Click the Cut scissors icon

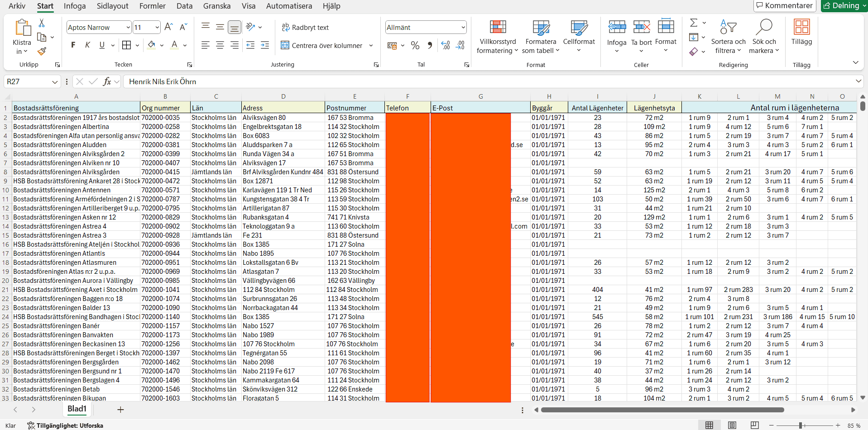[x=42, y=23]
